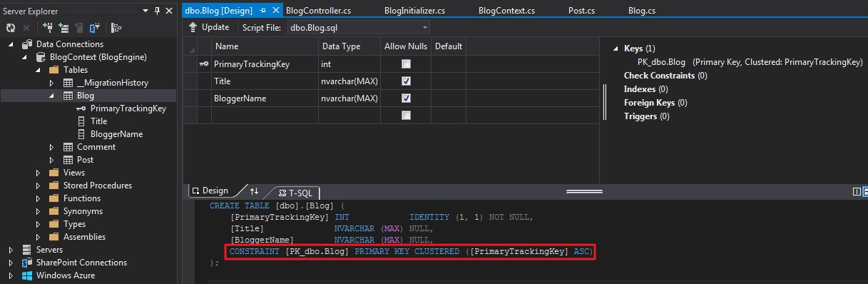This screenshot has width=868, height=284.
Task: Expand the Views folder
Action: tap(39, 173)
